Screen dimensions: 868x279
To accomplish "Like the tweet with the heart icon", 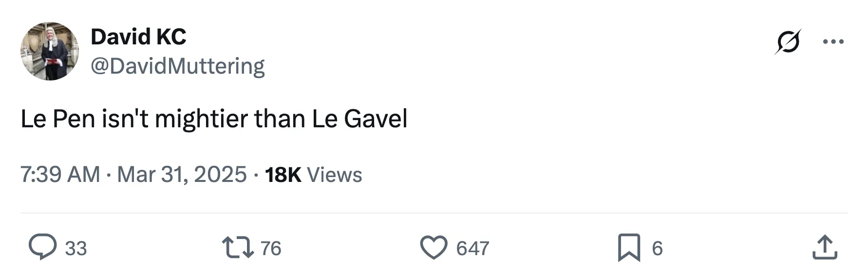I will point(434,247).
